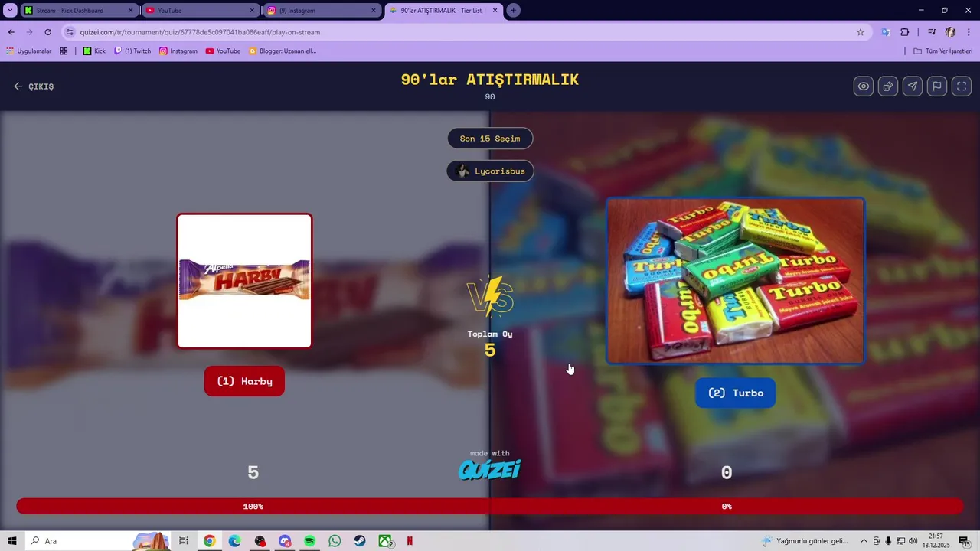This screenshot has width=980, height=551.
Task: Select the Harby chocolate bar image
Action: click(x=244, y=281)
